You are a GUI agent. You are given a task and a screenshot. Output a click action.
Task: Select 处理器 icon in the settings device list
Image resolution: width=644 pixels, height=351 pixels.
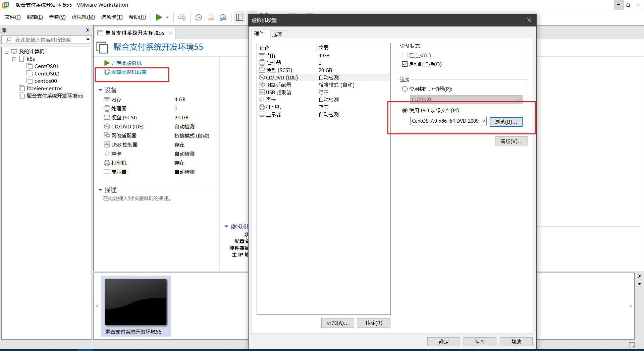[262, 63]
